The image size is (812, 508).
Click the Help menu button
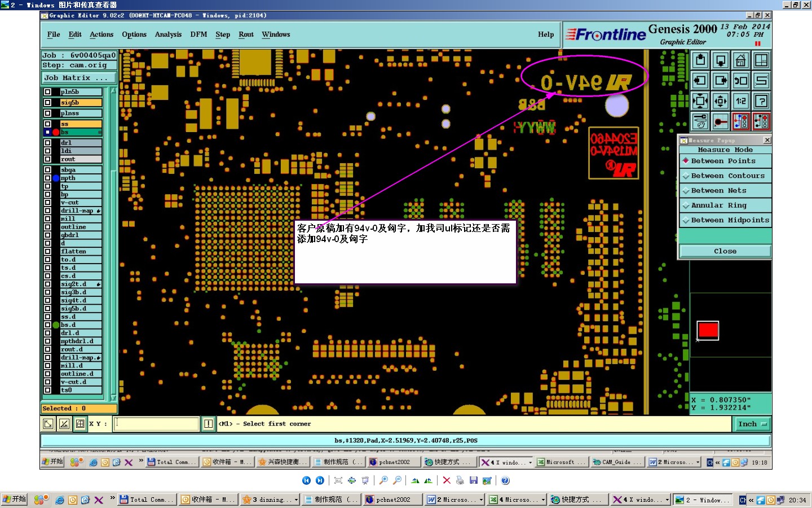[x=545, y=34]
